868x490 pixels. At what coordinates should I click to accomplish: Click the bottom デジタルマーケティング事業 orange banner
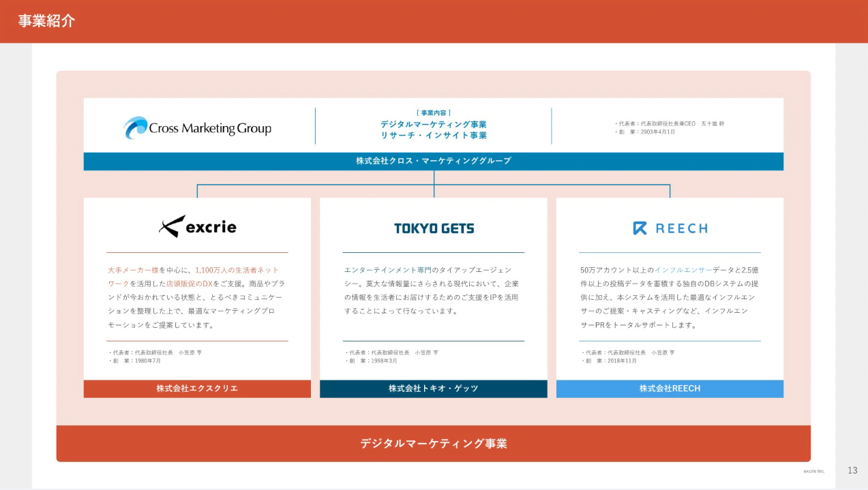[x=433, y=444]
